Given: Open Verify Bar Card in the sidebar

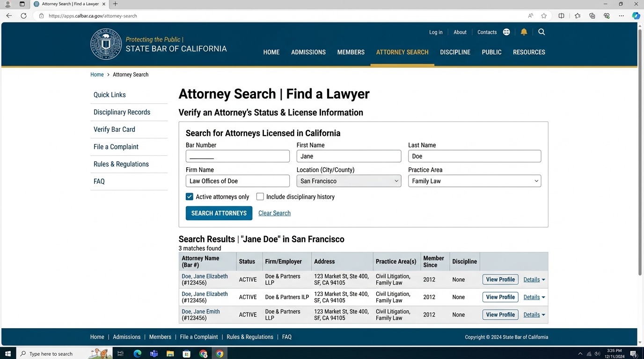Looking at the screenshot, I should coord(114,129).
